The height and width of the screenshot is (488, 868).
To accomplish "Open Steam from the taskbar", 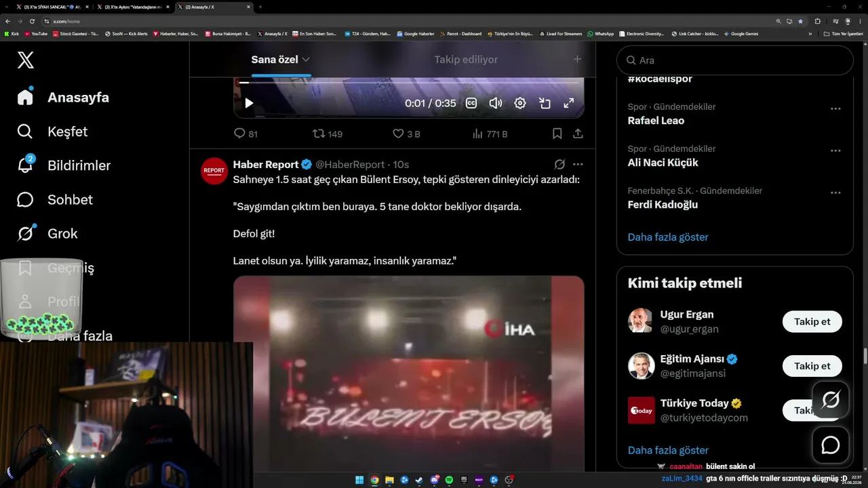I will point(419,481).
